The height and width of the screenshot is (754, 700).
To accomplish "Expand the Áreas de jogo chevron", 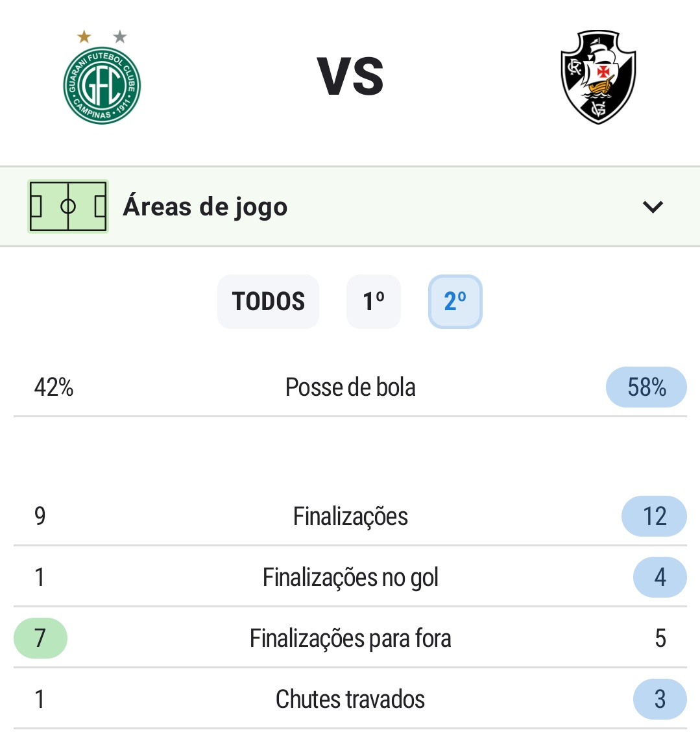I will coord(652,207).
